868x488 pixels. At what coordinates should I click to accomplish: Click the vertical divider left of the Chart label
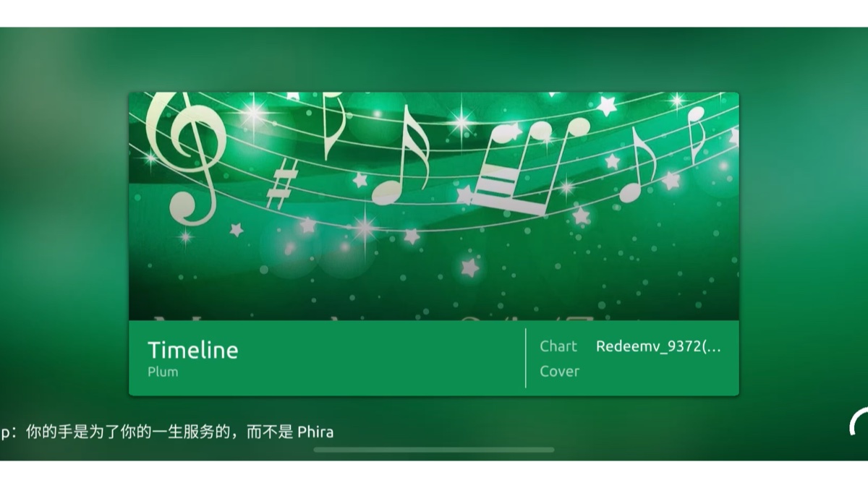526,358
